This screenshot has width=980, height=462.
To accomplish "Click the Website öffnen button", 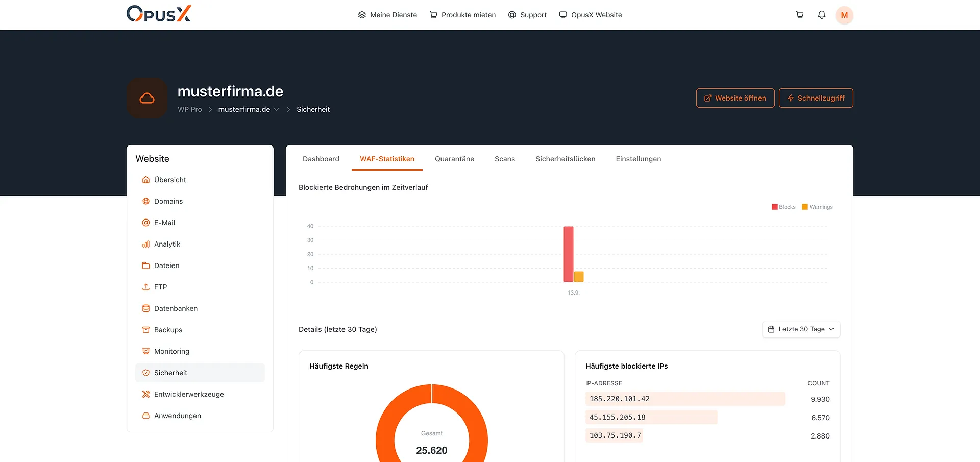I will pyautogui.click(x=735, y=98).
